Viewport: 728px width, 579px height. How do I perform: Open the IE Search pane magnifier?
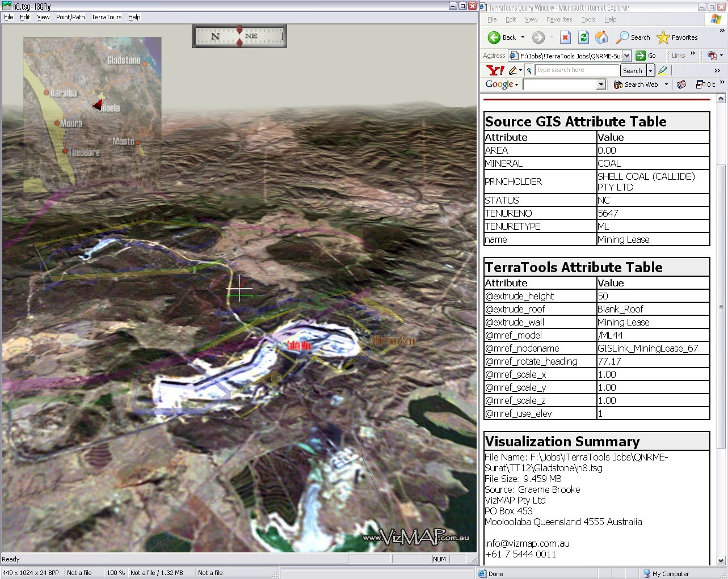(x=622, y=37)
